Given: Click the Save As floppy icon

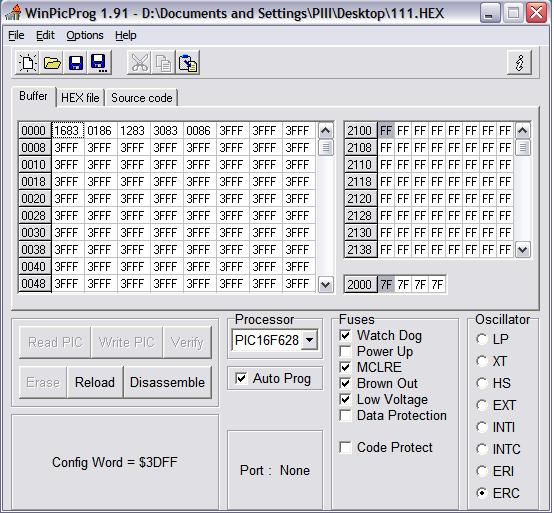Looking at the screenshot, I should 99,63.
